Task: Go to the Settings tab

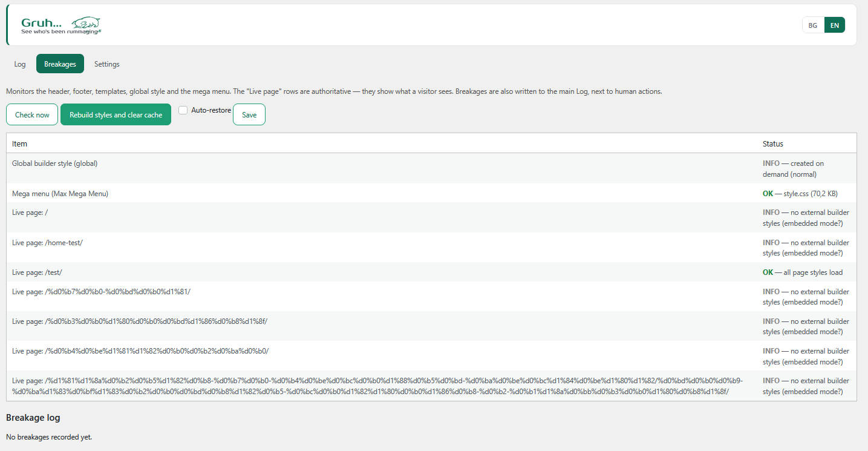Action: (107, 64)
